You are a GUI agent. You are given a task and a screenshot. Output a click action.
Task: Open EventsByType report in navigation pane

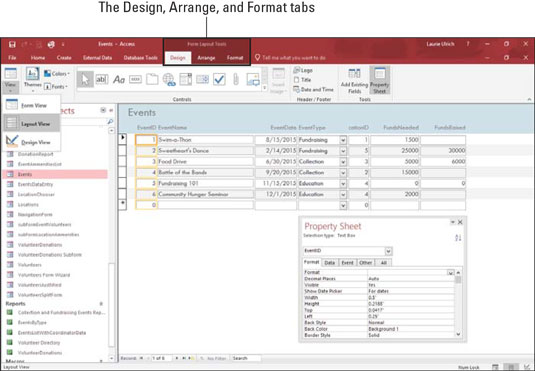tap(32, 322)
